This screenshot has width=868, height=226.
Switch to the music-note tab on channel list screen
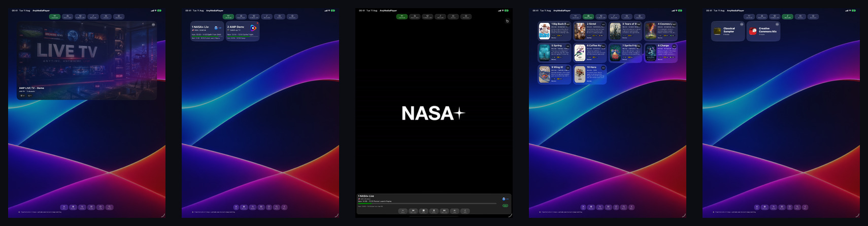pyautogui.click(x=267, y=17)
